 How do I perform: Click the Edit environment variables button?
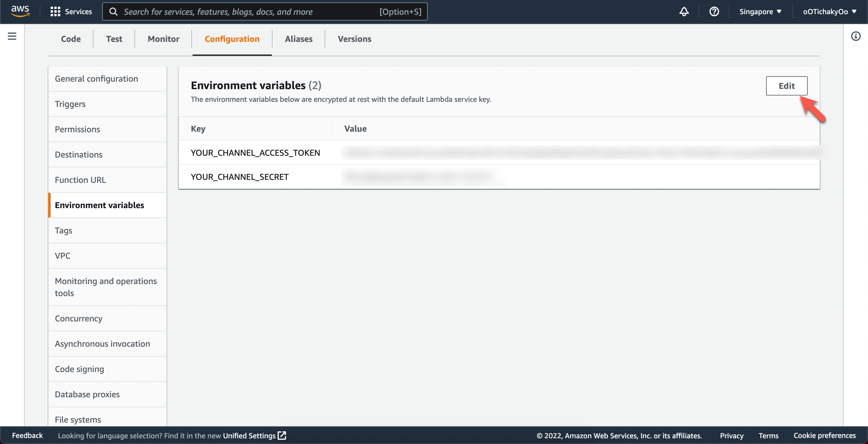pyautogui.click(x=786, y=86)
